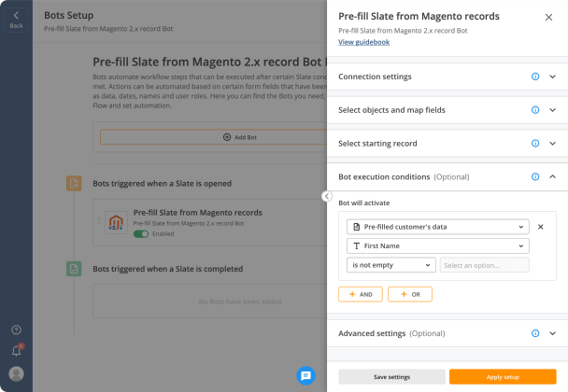Grab the bot card drag handle
This screenshot has width=568, height=392.
pyautogui.click(x=99, y=220)
